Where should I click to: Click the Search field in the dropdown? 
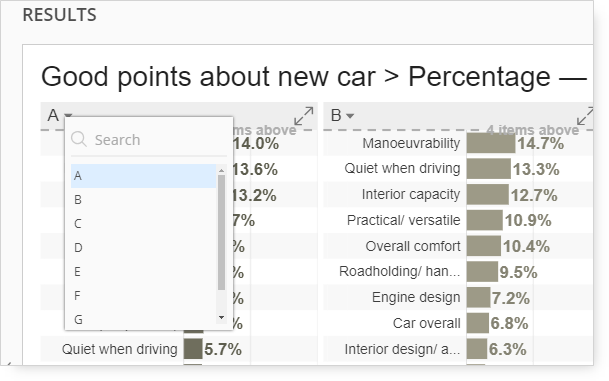coord(149,139)
